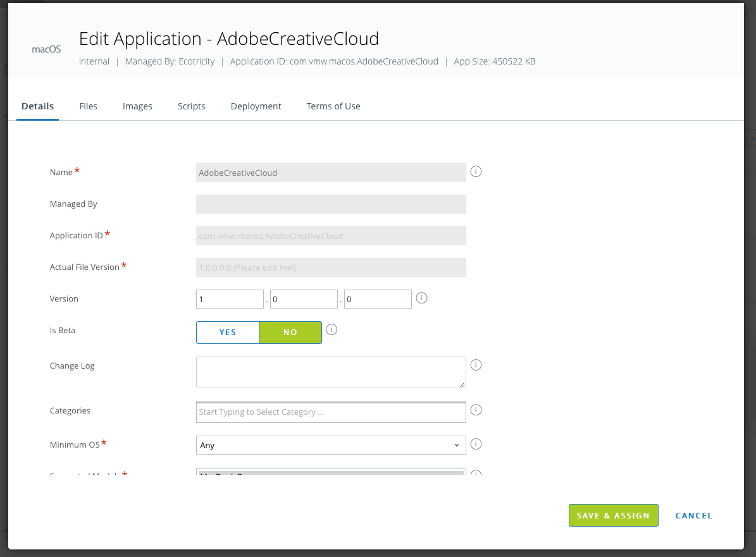Screen dimensions: 756x557
Task: Click the App Size: 450522 KB text
Action: [495, 61]
